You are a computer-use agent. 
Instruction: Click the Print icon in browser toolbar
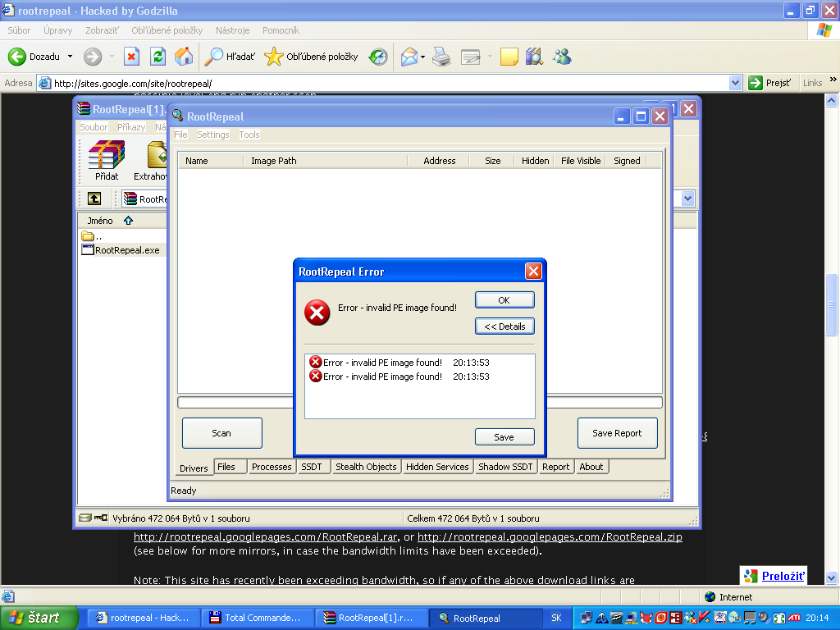tap(441, 57)
